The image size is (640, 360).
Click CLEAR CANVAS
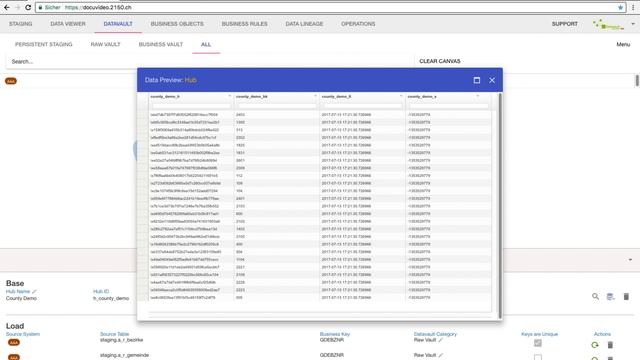tap(440, 61)
